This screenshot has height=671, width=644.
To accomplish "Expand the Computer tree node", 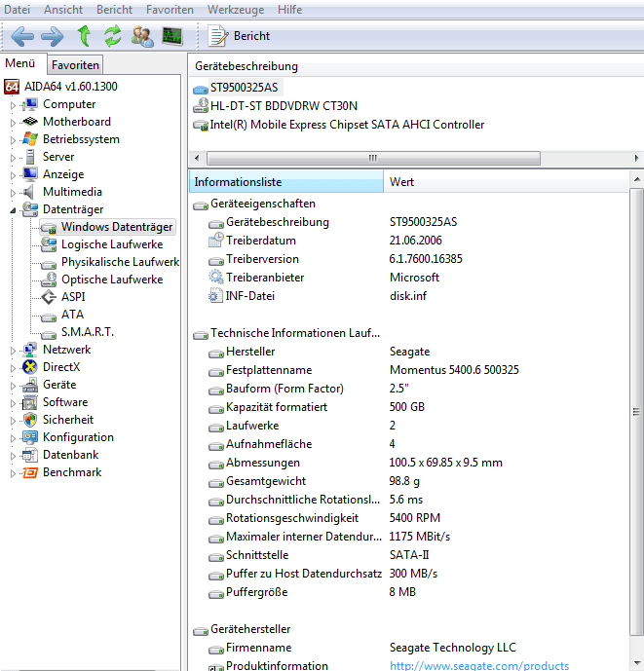I will pos(13,105).
